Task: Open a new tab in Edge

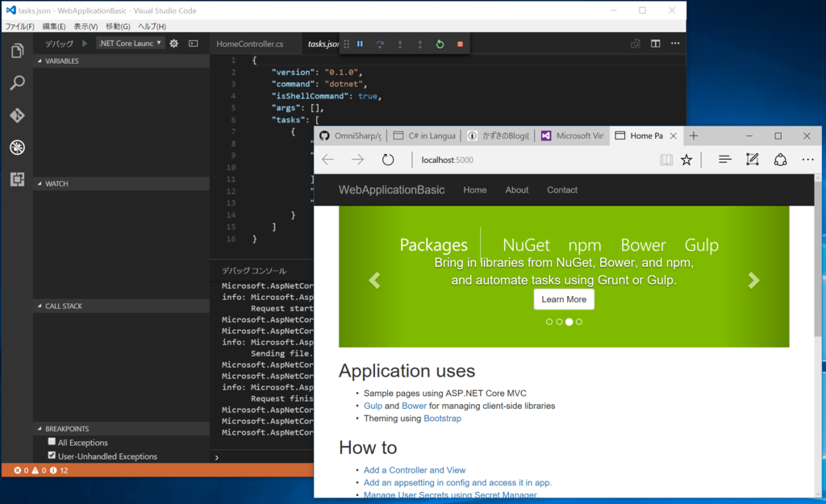Action: pyautogui.click(x=694, y=135)
